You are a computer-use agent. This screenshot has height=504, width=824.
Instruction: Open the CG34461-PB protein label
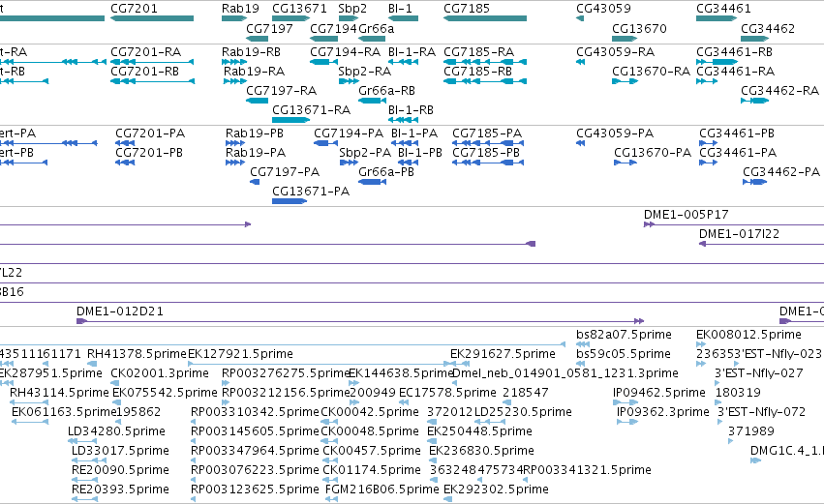(x=737, y=133)
